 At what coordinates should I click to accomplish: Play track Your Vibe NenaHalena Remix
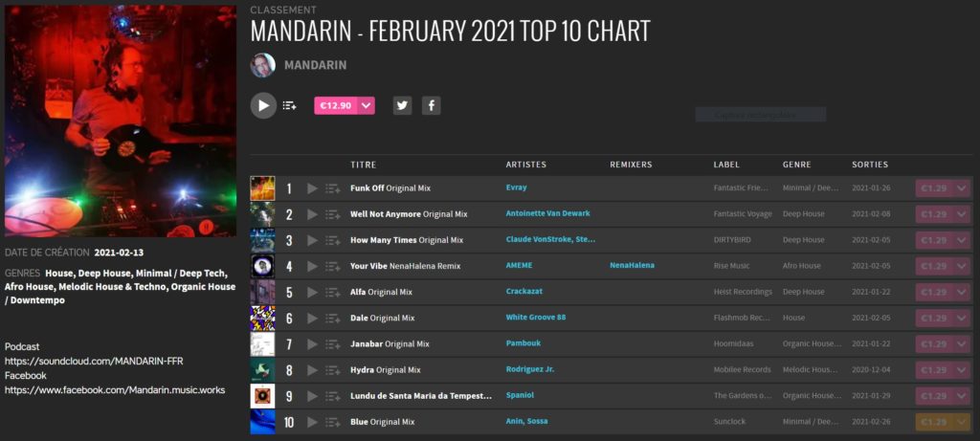coord(313,266)
